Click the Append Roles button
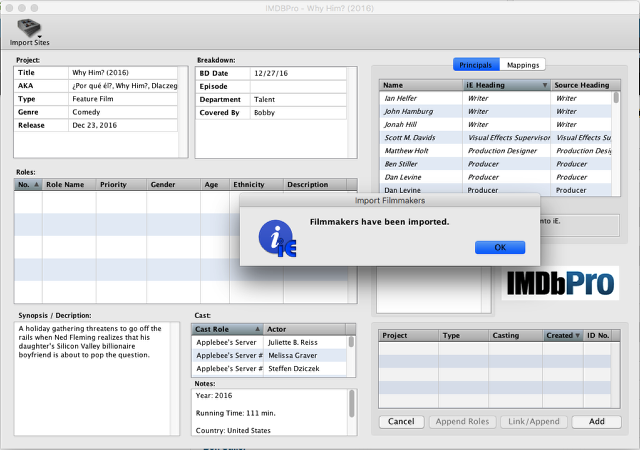Image resolution: width=640 pixels, height=450 pixels. (462, 422)
